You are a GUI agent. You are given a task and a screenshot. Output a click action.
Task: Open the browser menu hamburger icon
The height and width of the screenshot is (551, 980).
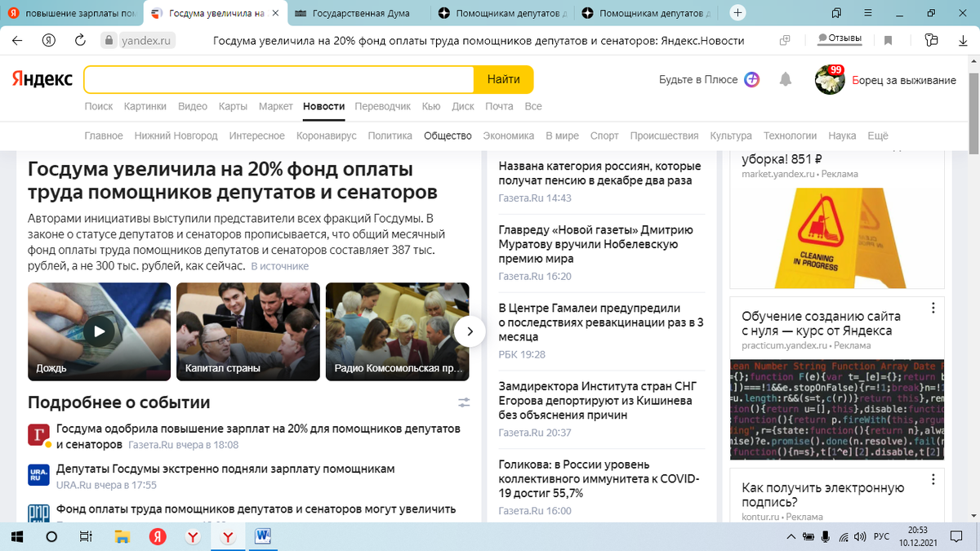pos(866,12)
